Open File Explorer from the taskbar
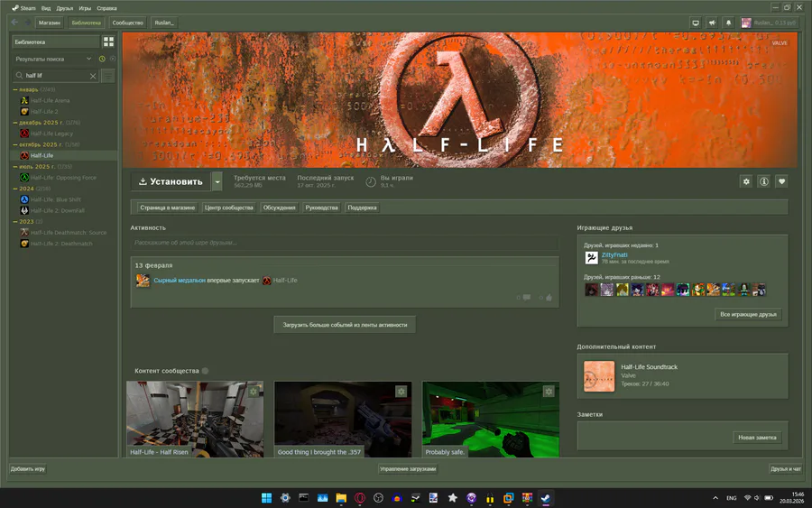 (341, 498)
